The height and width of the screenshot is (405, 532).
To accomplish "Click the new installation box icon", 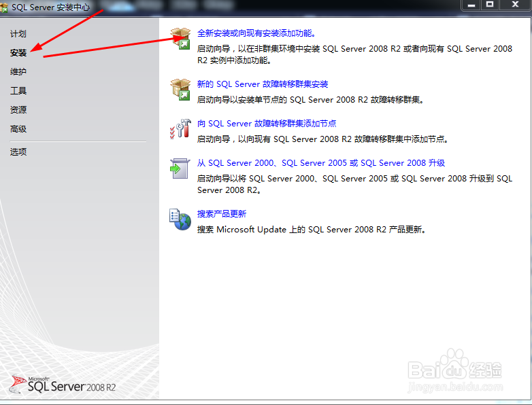I will tap(180, 39).
